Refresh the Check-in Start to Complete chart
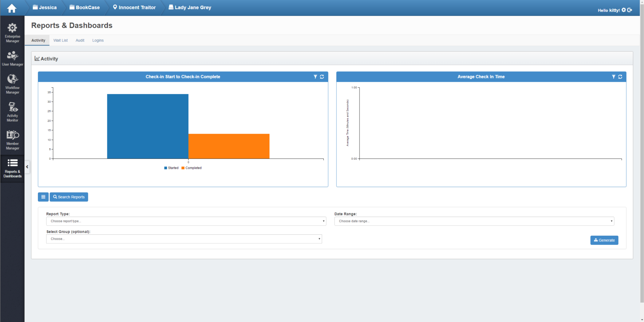Screen dimensions: 644x322 click(322, 77)
